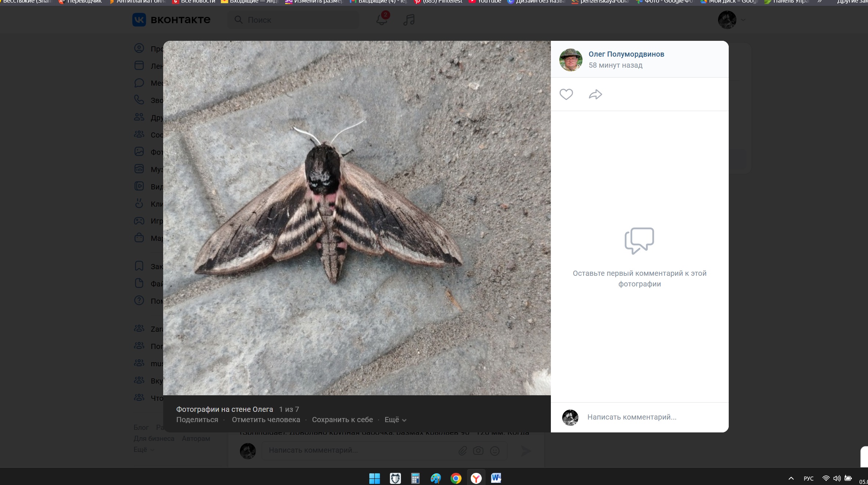
Task: Open notifications bell icon
Action: point(381,19)
